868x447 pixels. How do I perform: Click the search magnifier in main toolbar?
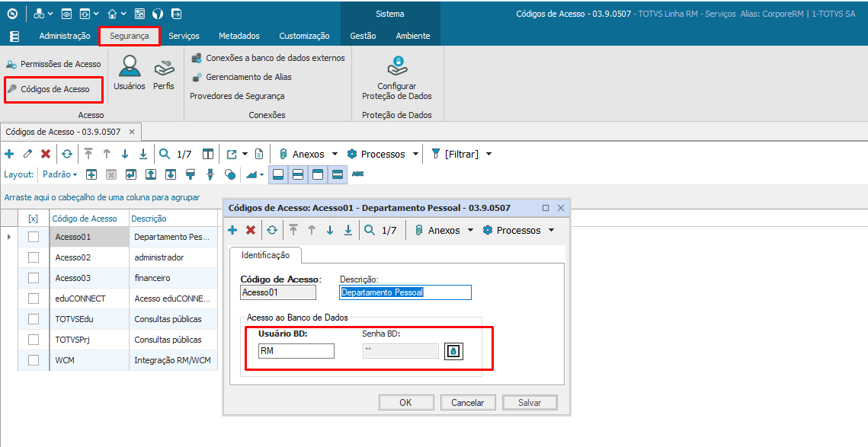coord(165,154)
